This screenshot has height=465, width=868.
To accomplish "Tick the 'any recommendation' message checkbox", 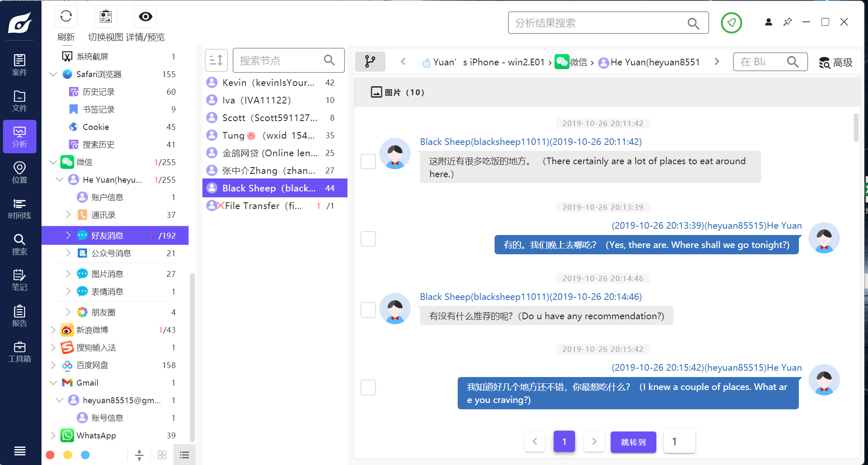I will (368, 310).
